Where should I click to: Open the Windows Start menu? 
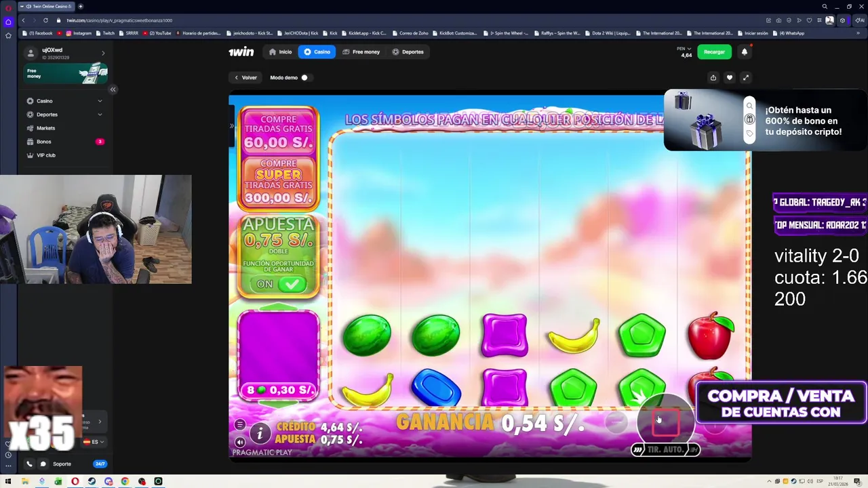click(x=8, y=481)
